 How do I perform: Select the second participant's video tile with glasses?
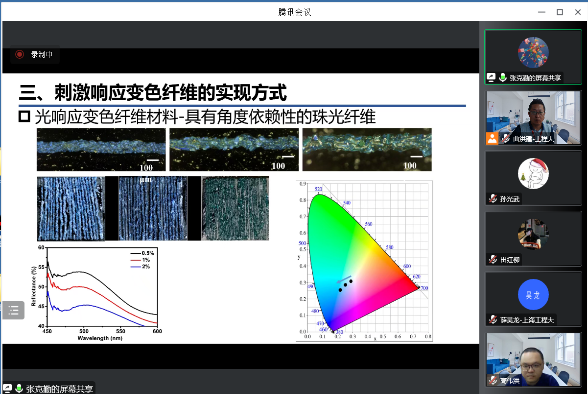(x=533, y=118)
